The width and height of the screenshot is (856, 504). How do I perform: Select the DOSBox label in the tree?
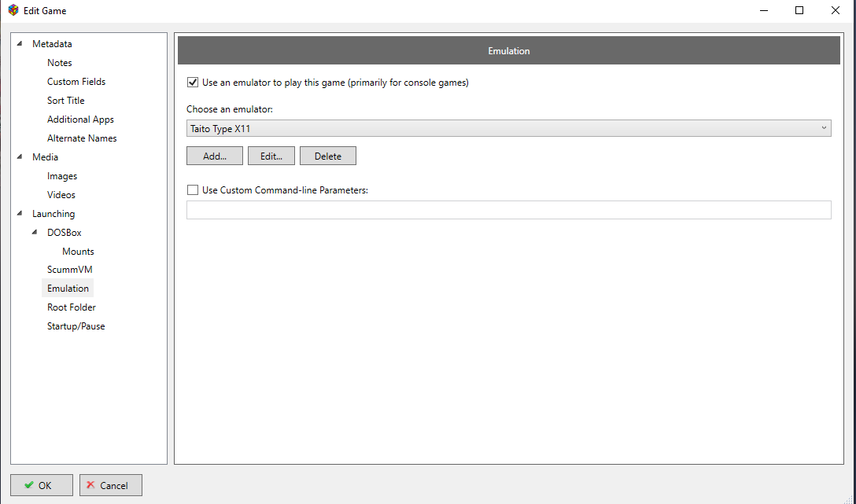click(64, 233)
